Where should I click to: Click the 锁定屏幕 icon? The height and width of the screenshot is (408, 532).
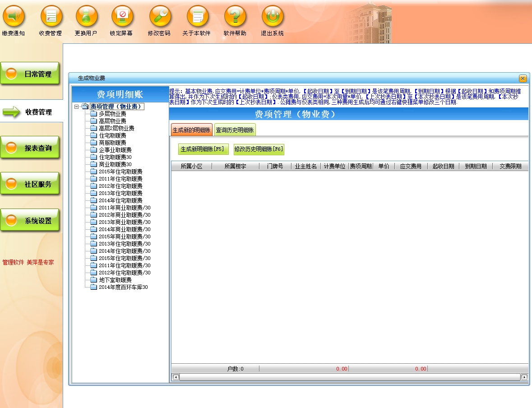coord(122,17)
